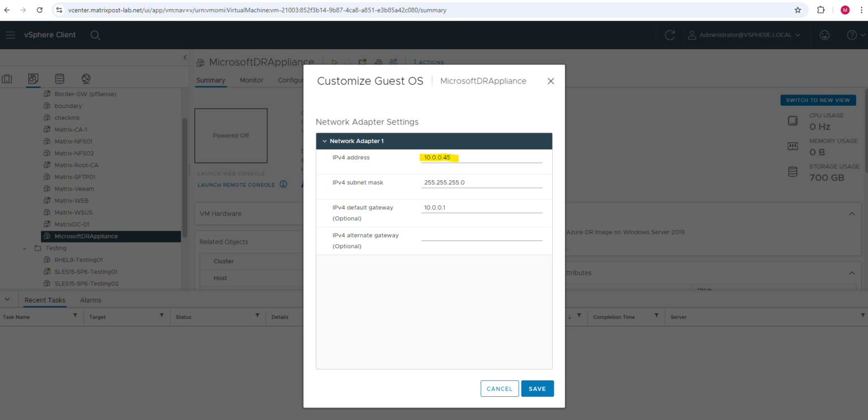The image size is (868, 420).
Task: Click the vSphere search magnifier icon
Action: pos(95,35)
